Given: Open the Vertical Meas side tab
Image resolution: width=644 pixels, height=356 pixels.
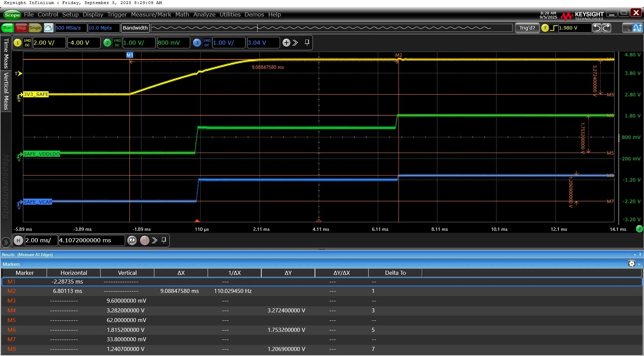Looking at the screenshot, I should (6, 91).
